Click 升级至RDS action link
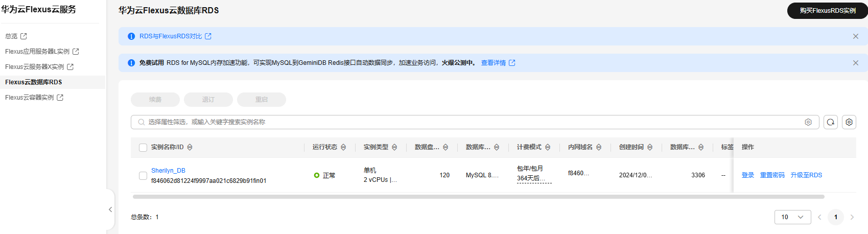Viewport: 868px width, 234px height. (x=806, y=175)
